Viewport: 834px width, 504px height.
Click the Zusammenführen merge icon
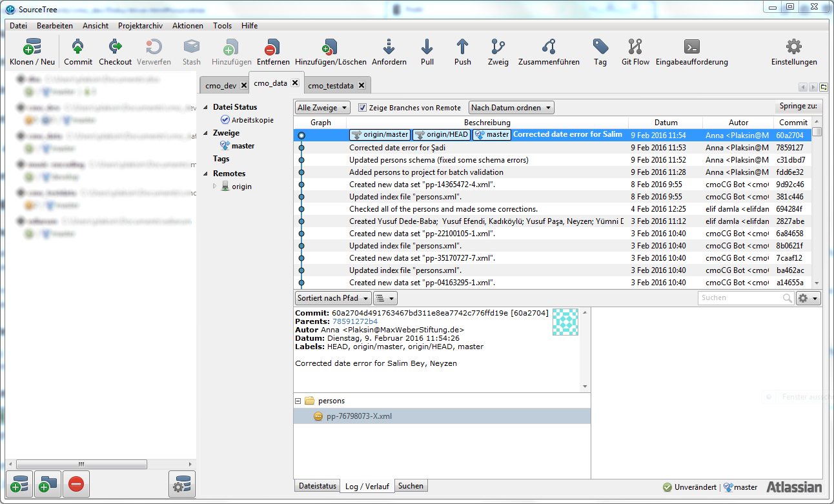(549, 47)
